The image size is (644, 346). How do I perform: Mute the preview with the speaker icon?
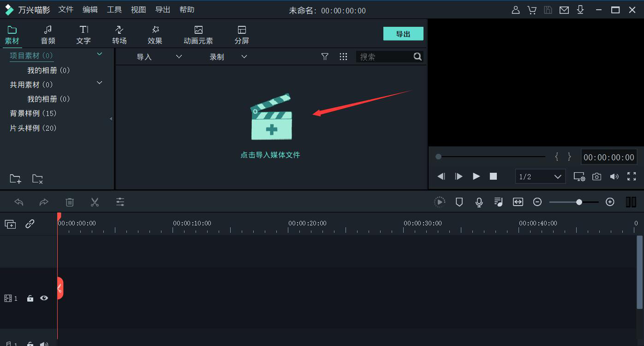point(614,176)
